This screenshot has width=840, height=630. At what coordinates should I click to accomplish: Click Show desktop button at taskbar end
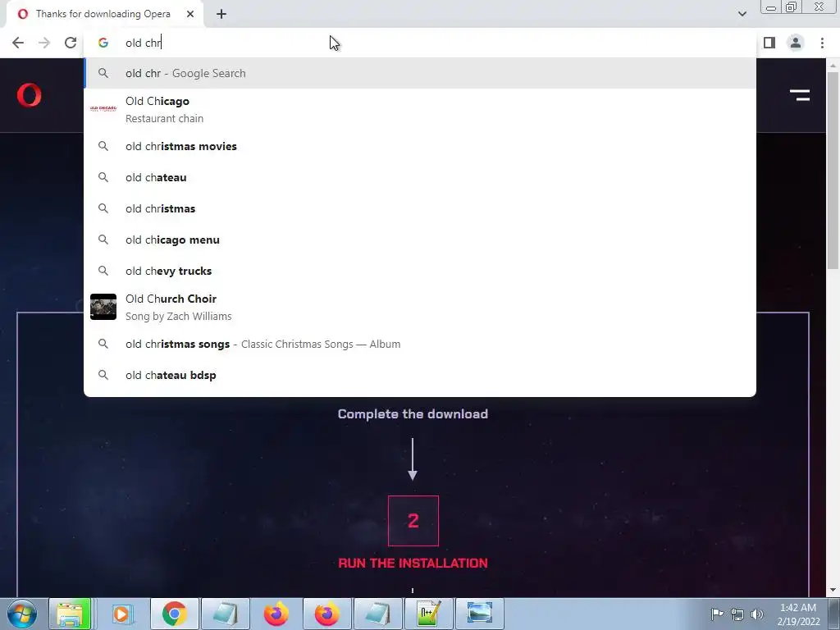834,614
